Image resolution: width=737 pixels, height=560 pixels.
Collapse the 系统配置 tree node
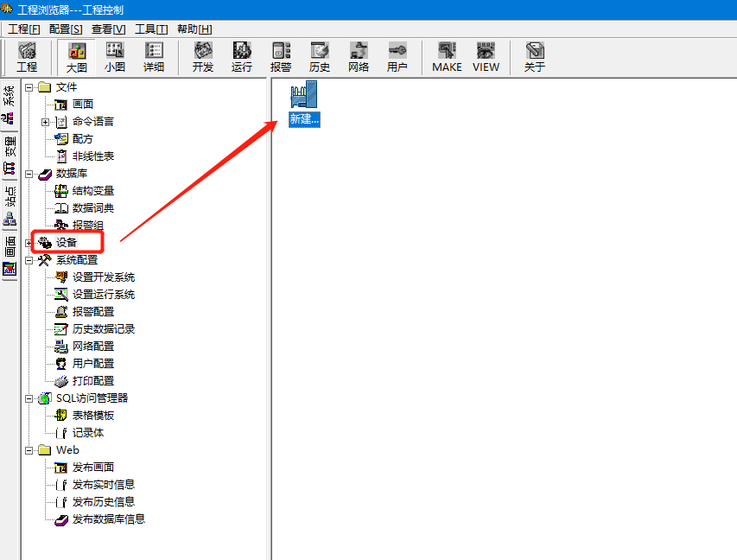29,260
